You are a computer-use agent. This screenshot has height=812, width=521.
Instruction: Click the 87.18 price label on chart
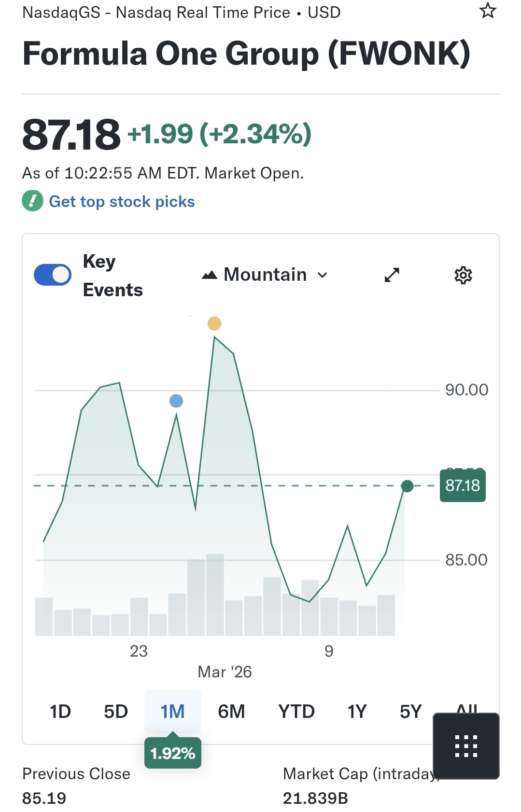[463, 485]
